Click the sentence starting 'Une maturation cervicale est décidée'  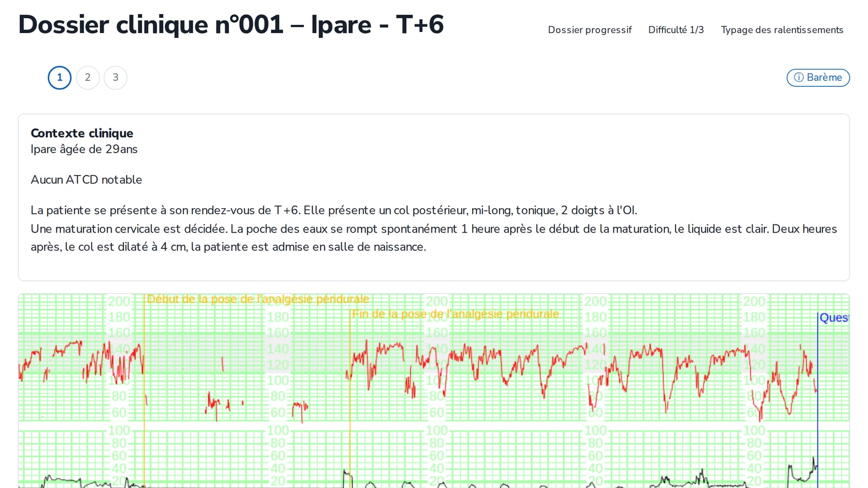pos(434,237)
